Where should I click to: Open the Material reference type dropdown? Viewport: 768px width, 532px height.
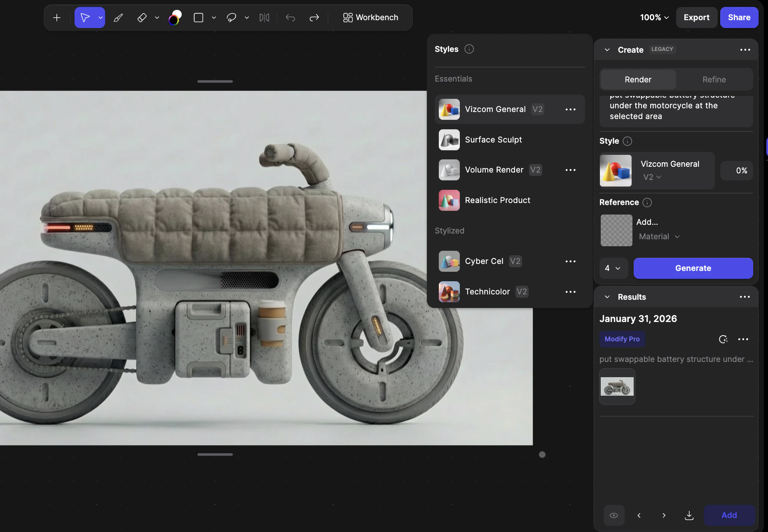(x=659, y=236)
